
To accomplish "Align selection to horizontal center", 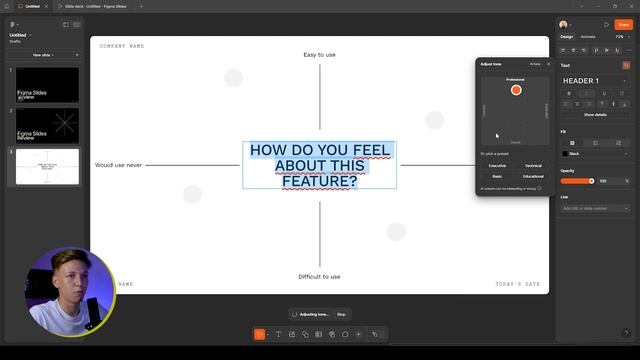I will coord(573,50).
